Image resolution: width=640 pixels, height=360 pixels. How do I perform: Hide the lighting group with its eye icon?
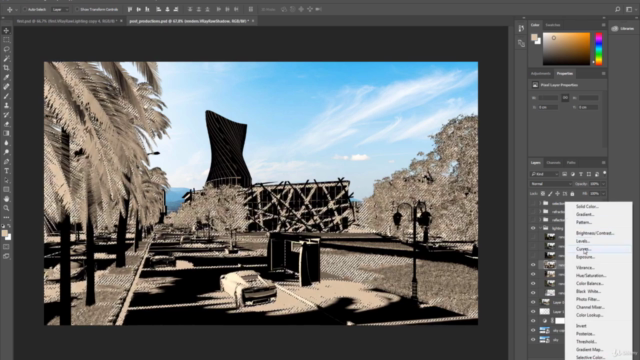(533, 228)
